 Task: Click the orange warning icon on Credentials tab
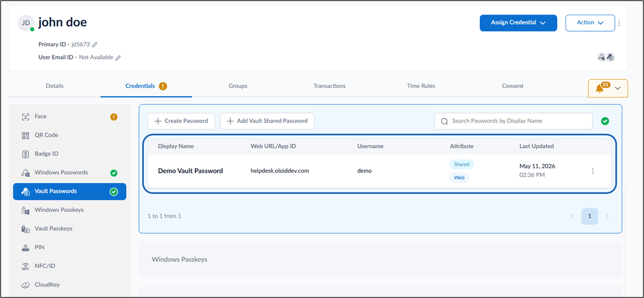[x=163, y=86]
